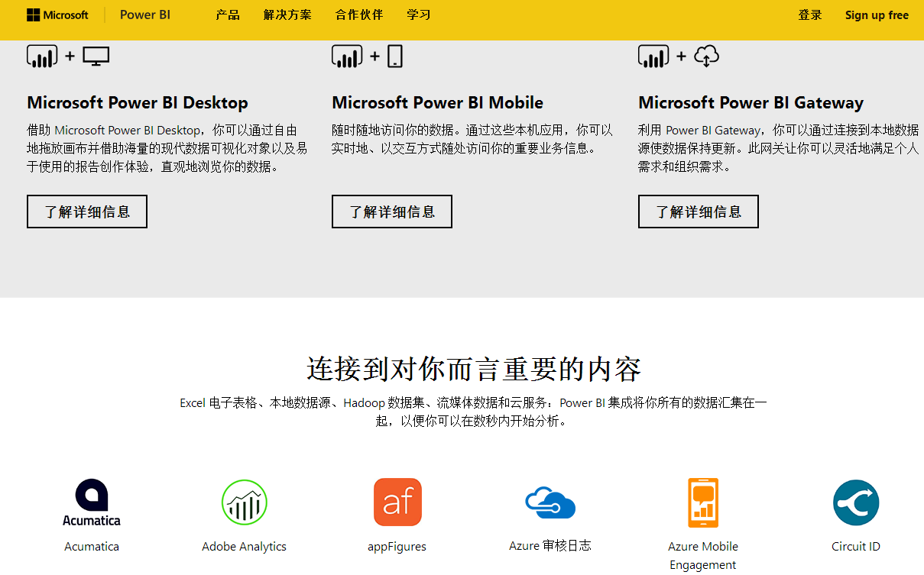The image size is (924, 575).
Task: Click the Power BI Mobile phone icon
Action: pyautogui.click(x=395, y=56)
